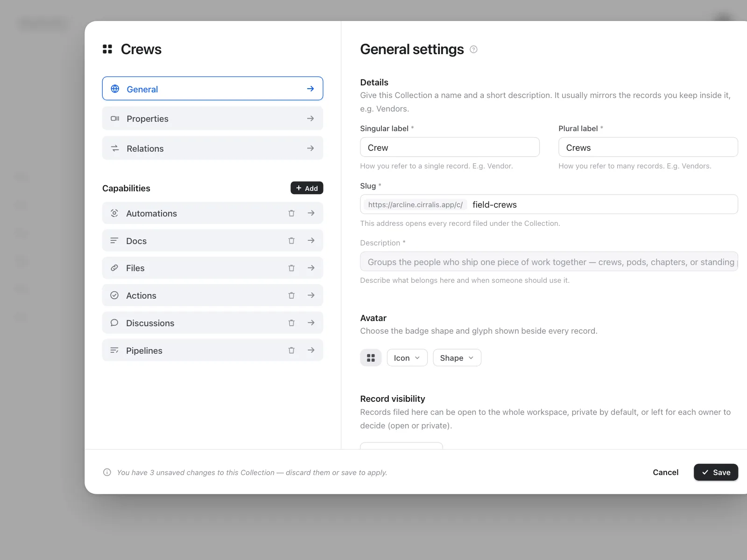Screen dimensions: 747x560
Task: Click the Avatar heading
Action: pyautogui.click(x=373, y=318)
